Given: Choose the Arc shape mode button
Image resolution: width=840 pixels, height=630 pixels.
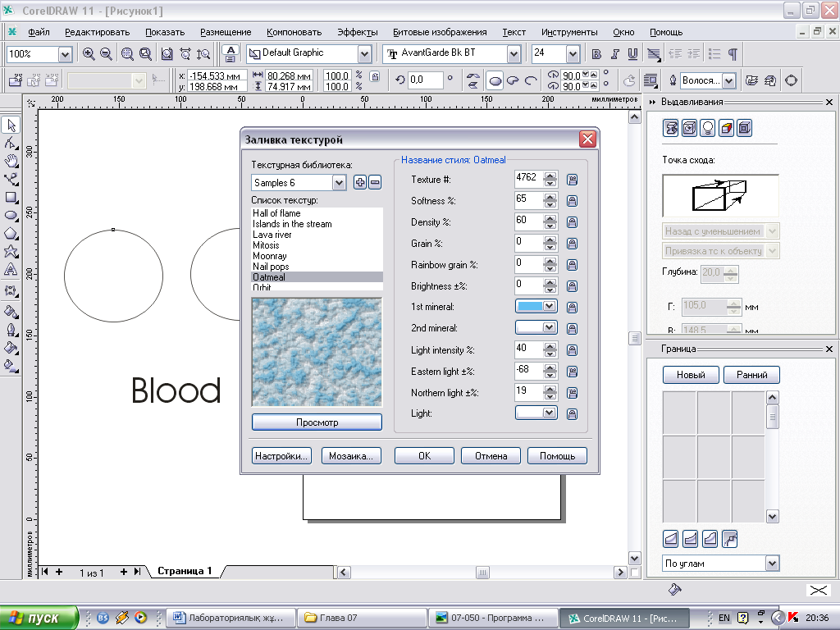Looking at the screenshot, I should pyautogui.click(x=531, y=81).
